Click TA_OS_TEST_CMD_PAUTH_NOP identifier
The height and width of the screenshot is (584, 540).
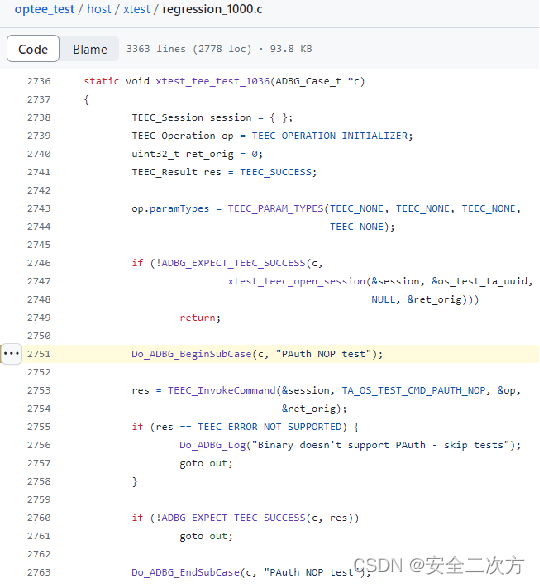click(414, 390)
